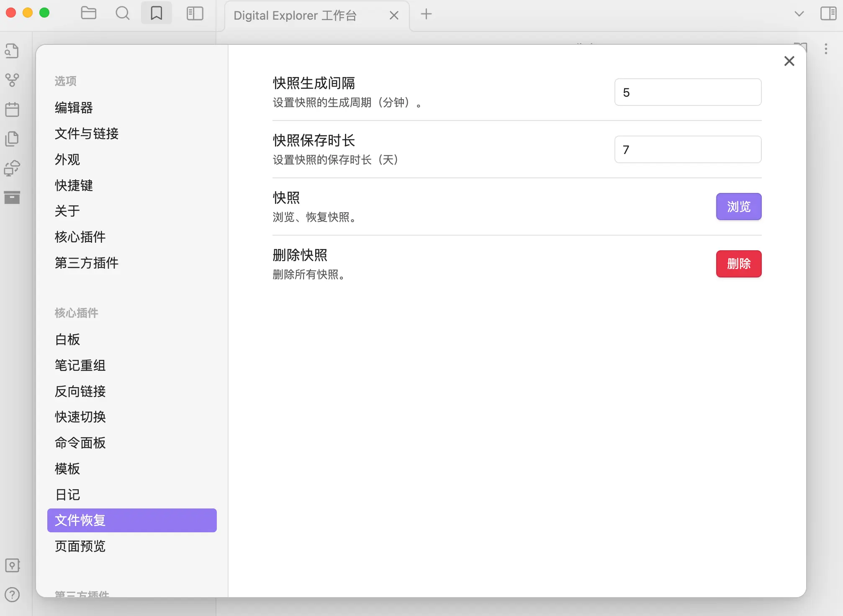Open today's daily note calendar icon

coord(12,110)
